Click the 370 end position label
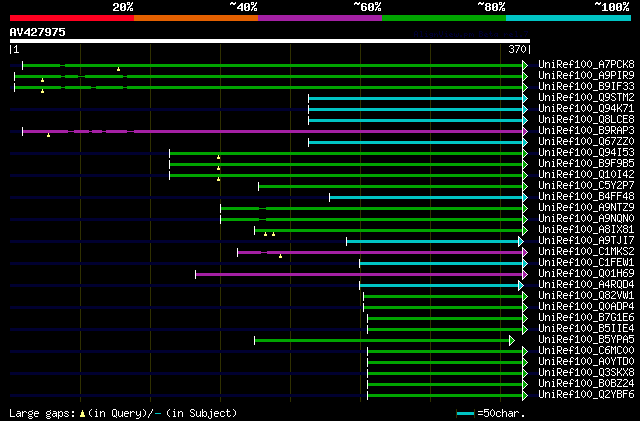The width and height of the screenshot is (640, 421). tap(517, 49)
